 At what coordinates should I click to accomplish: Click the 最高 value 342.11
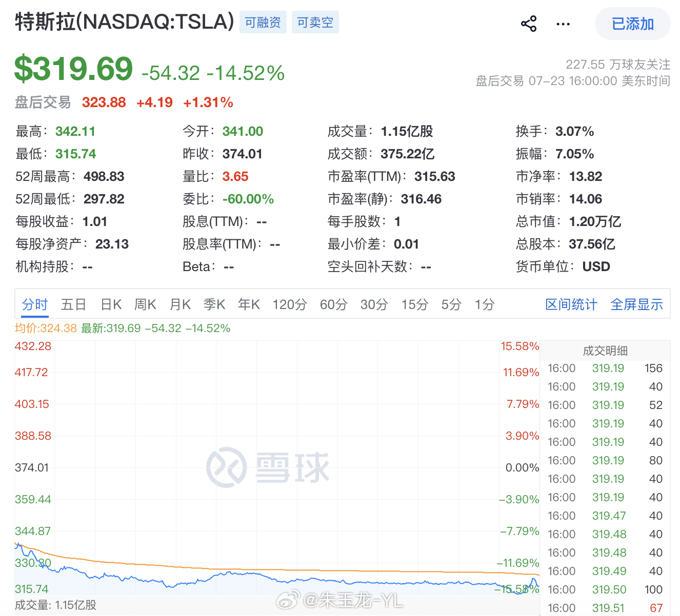pos(75,131)
